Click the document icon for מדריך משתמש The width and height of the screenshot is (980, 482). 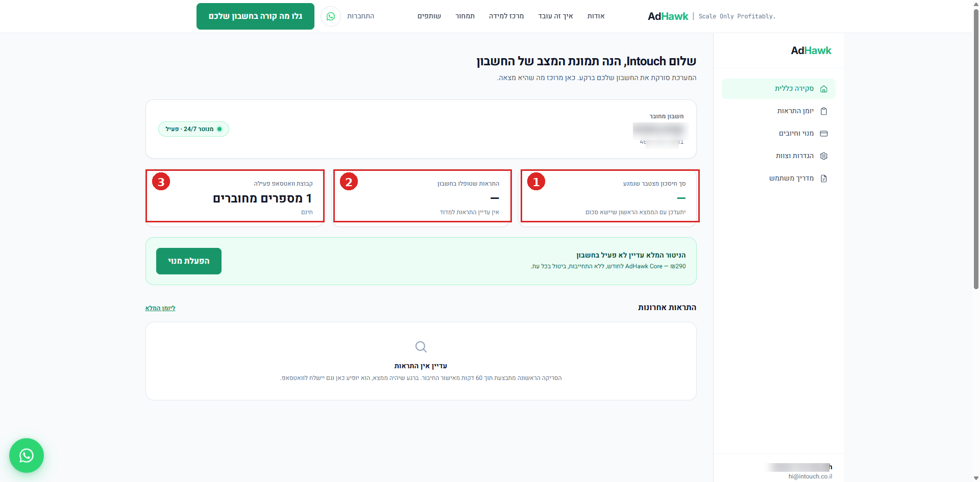click(x=823, y=179)
